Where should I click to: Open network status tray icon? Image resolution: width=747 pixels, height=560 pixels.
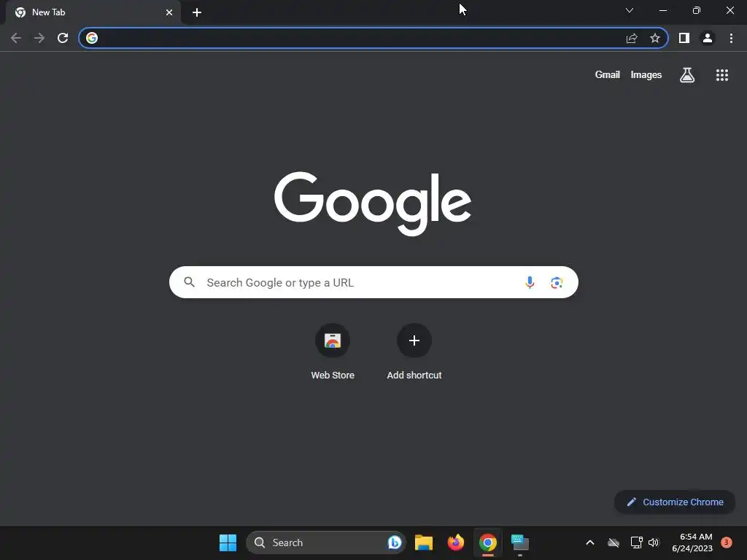[636, 542]
